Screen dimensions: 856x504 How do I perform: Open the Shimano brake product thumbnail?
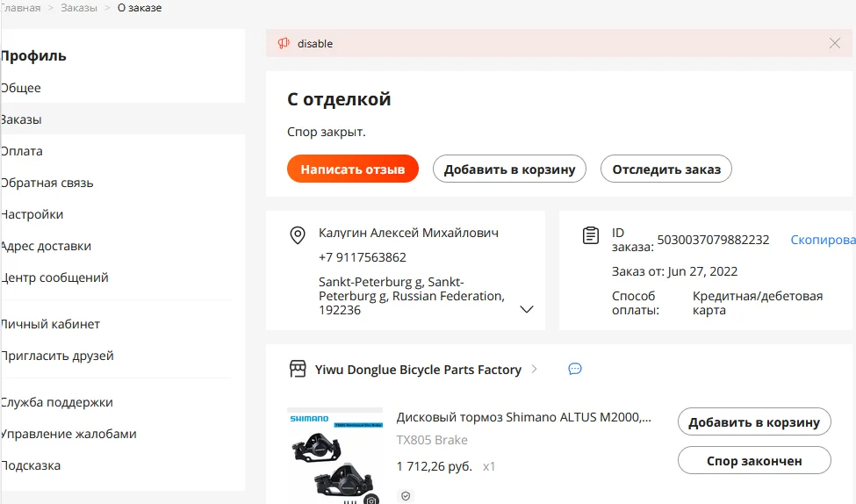pyautogui.click(x=334, y=457)
